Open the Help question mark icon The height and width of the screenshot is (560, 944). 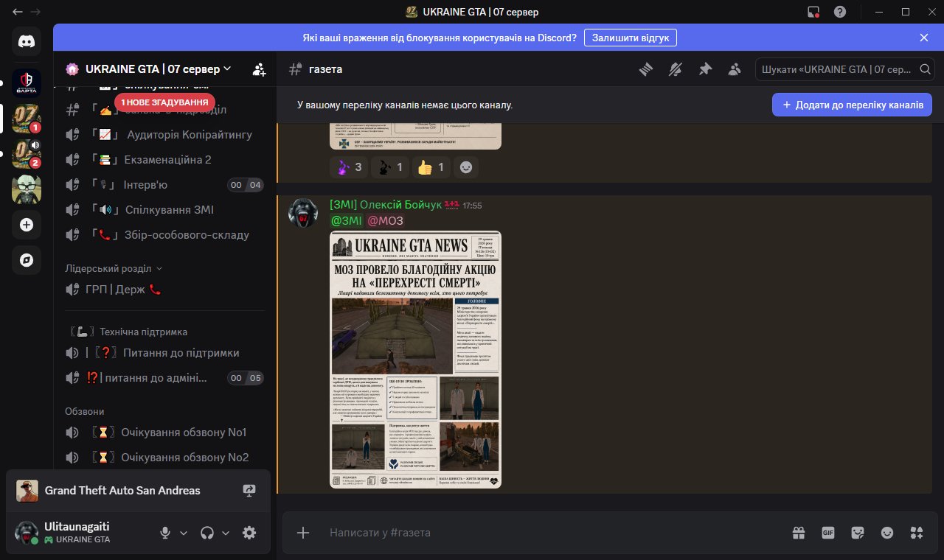tap(839, 12)
